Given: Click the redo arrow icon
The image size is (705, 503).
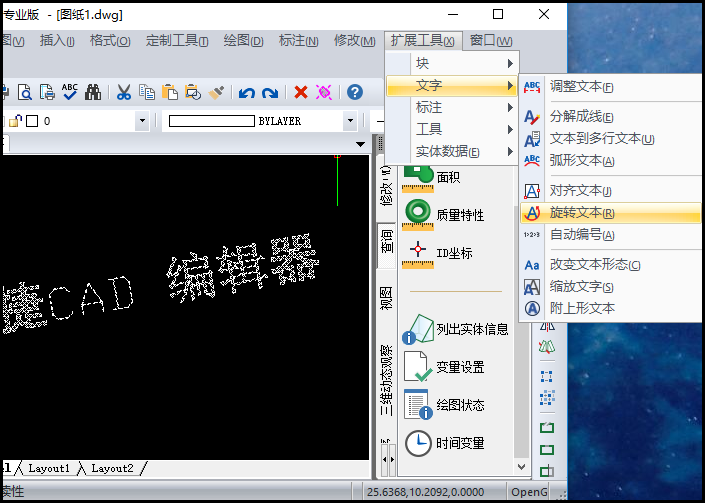Looking at the screenshot, I should point(270,93).
